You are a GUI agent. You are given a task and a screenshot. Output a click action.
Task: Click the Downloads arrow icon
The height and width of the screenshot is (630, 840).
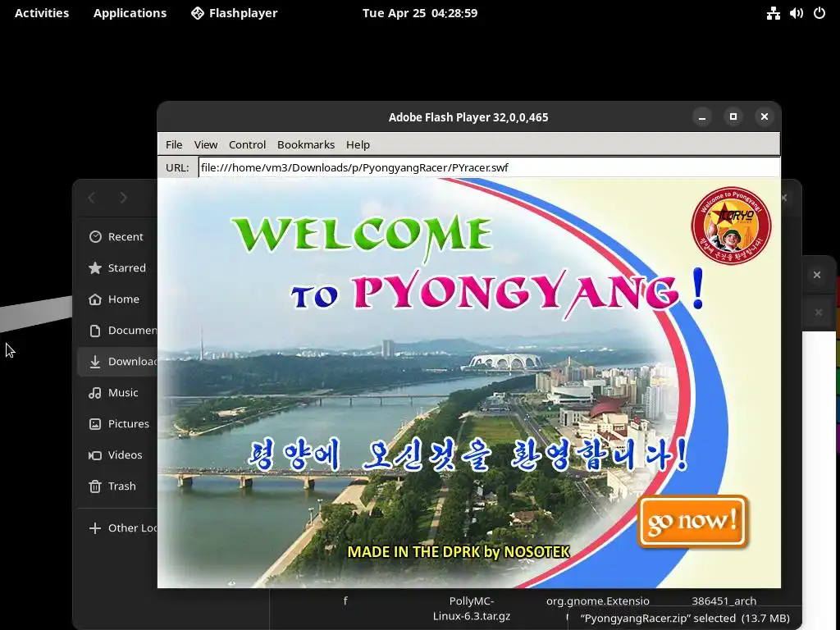pos(95,362)
